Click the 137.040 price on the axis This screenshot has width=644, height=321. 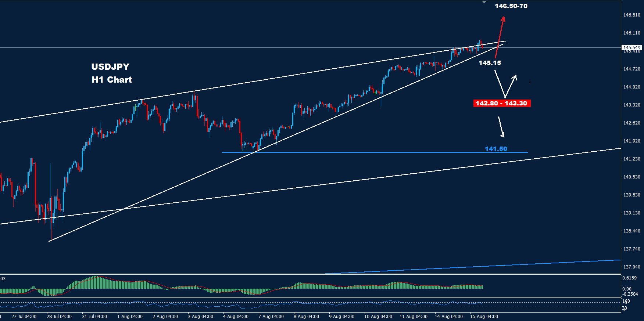[x=632, y=267]
